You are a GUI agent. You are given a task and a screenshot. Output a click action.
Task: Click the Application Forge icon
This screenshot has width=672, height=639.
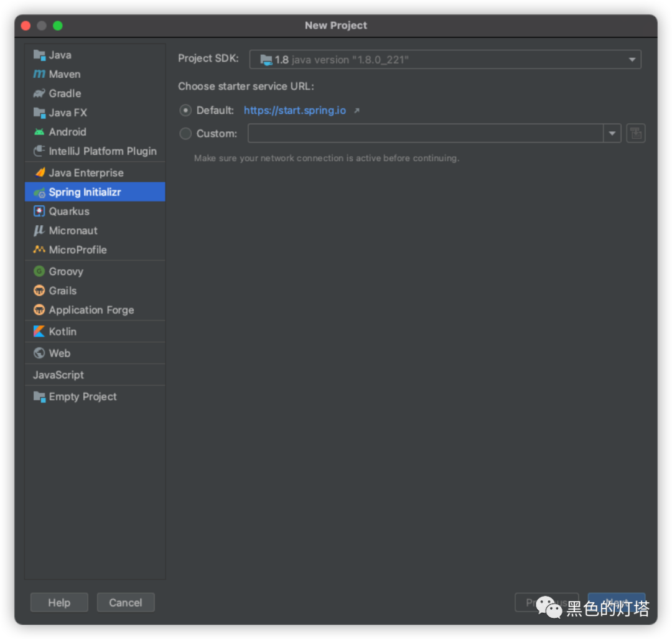click(x=39, y=310)
